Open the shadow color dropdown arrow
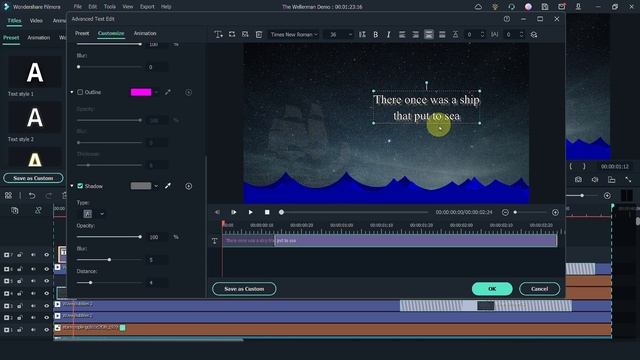The height and width of the screenshot is (360, 640). pos(156,186)
